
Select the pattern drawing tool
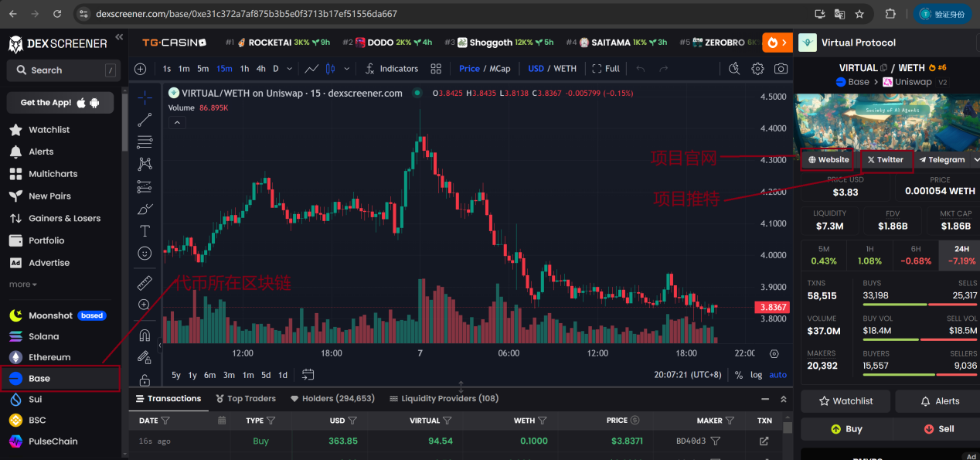[145, 164]
